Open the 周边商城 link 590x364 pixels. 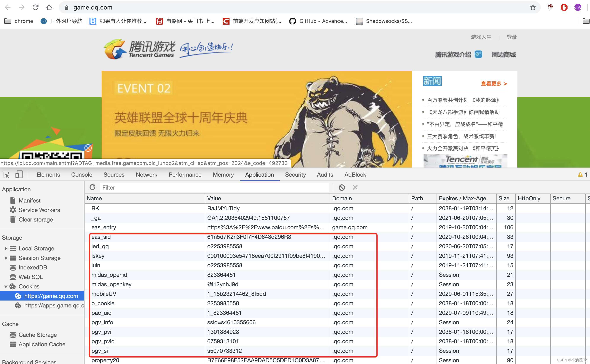point(504,55)
